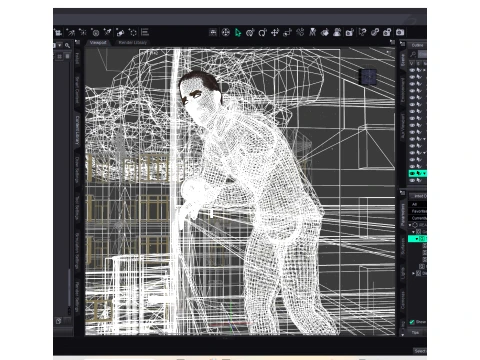Viewport: 480px width, 360px height.
Task: Click the Scene pane search field
Action: point(422,54)
